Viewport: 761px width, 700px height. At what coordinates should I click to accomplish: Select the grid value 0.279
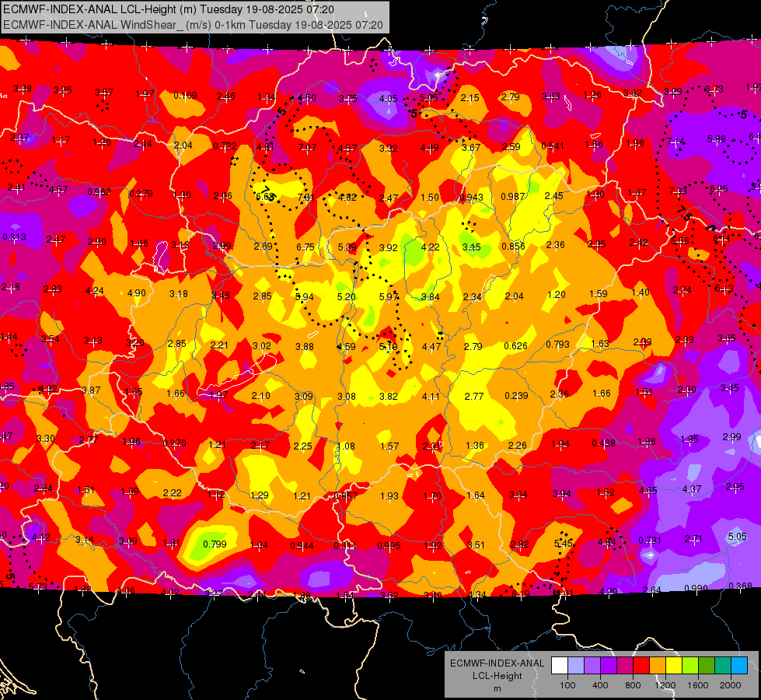tap(141, 194)
